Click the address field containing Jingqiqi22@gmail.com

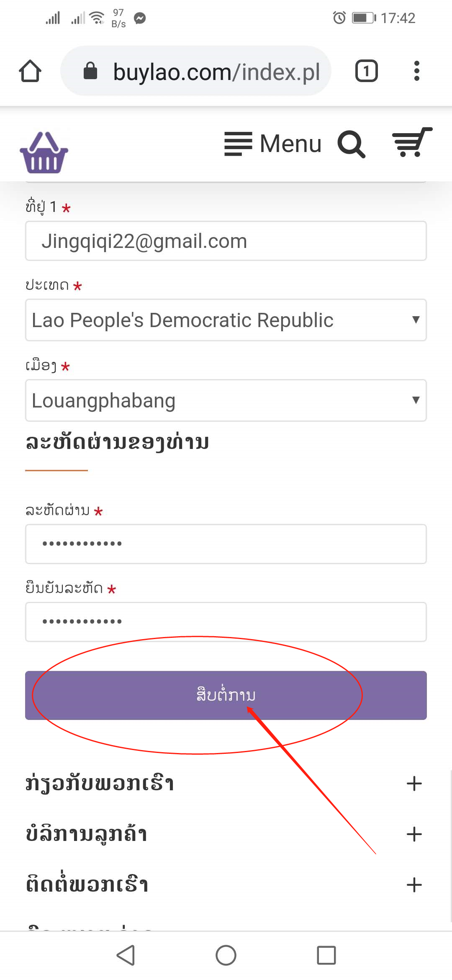[226, 241]
